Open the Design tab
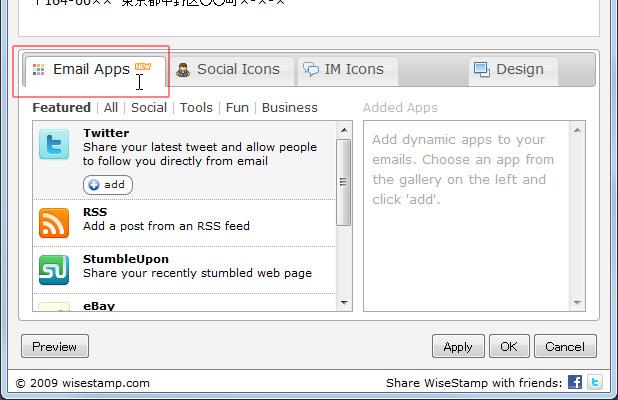Viewport: 618px width, 400px height. (x=512, y=71)
